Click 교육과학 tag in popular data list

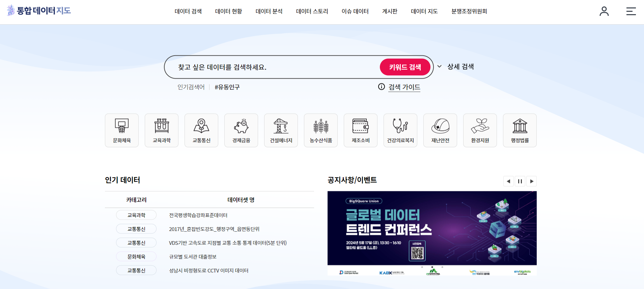coord(136,215)
